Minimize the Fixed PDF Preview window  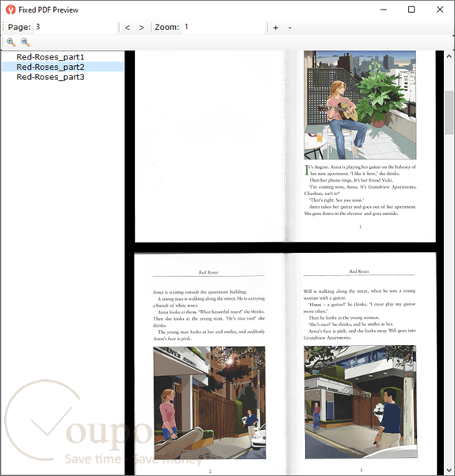pyautogui.click(x=384, y=10)
